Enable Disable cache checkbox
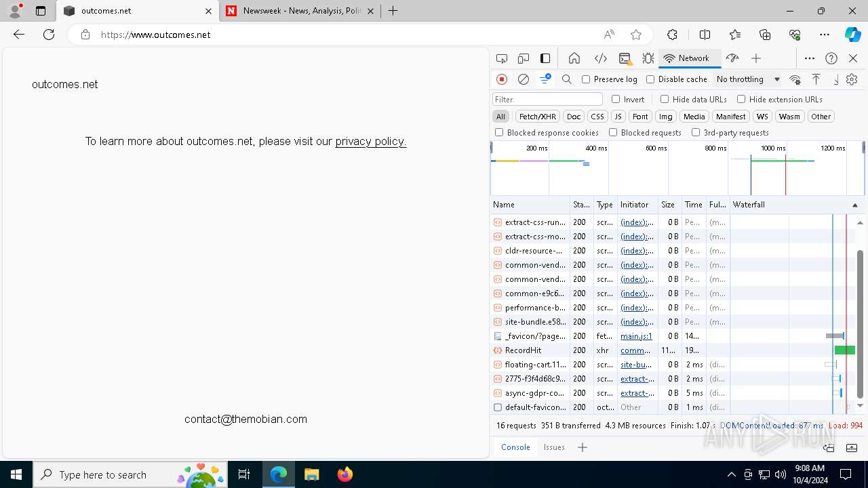 tap(650, 79)
